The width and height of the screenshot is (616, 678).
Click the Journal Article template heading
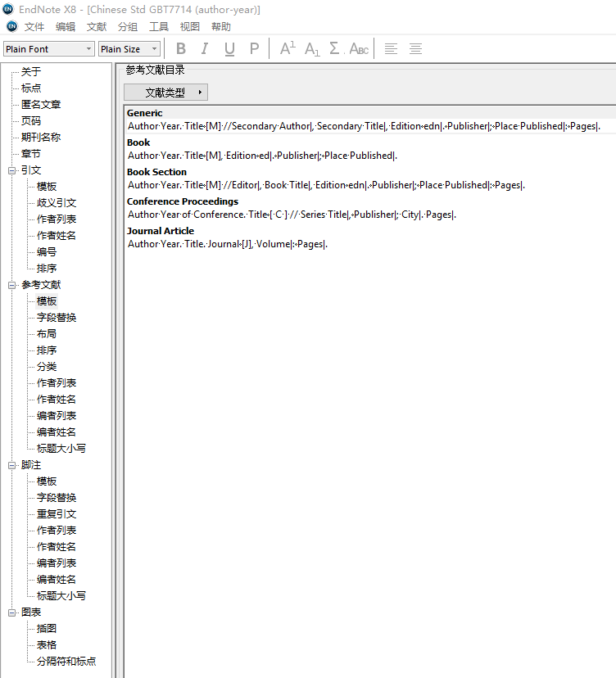point(161,230)
